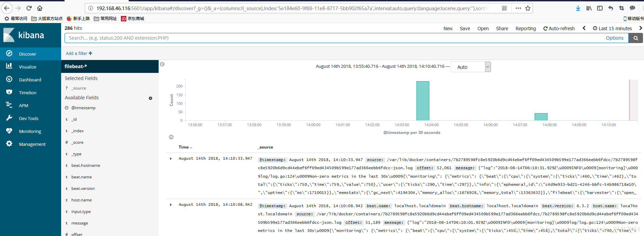Click Save in the top menu
The height and width of the screenshot is (236, 644).
[x=465, y=28]
